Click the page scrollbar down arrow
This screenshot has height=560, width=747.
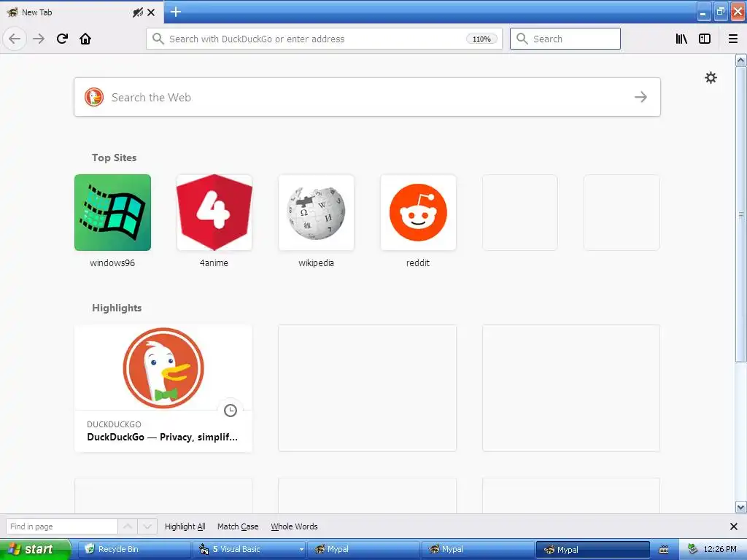pyautogui.click(x=740, y=507)
